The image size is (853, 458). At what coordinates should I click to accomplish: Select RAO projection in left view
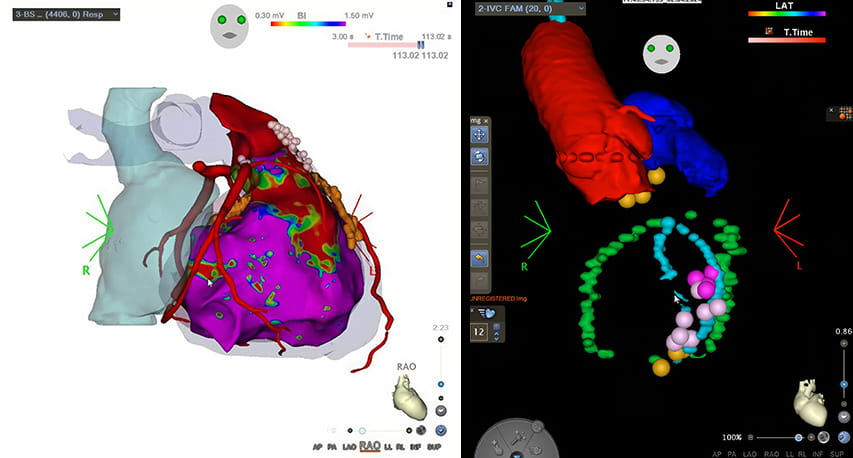(370, 447)
